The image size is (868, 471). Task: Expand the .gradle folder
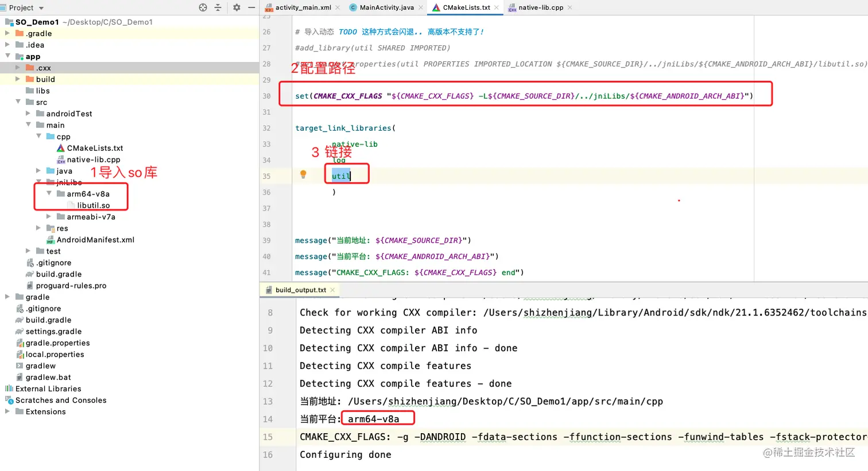point(7,33)
